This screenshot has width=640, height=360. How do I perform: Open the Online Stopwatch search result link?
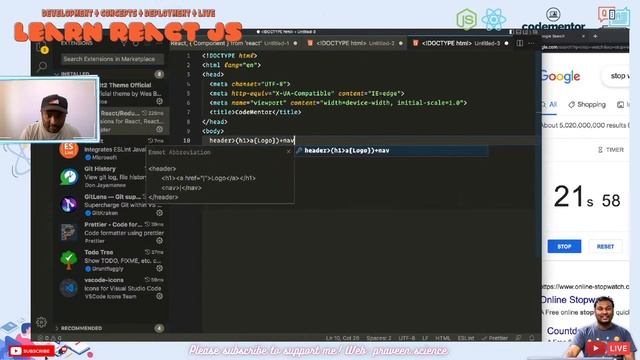[576, 300]
